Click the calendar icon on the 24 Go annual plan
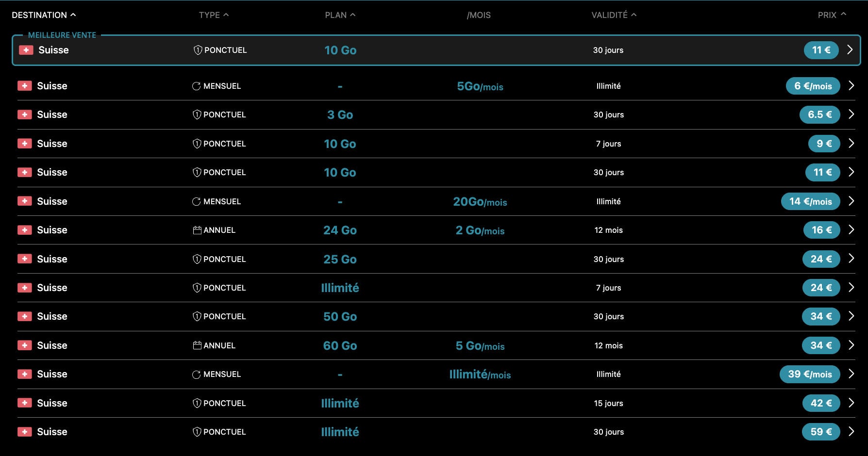The width and height of the screenshot is (868, 456). coord(197,230)
